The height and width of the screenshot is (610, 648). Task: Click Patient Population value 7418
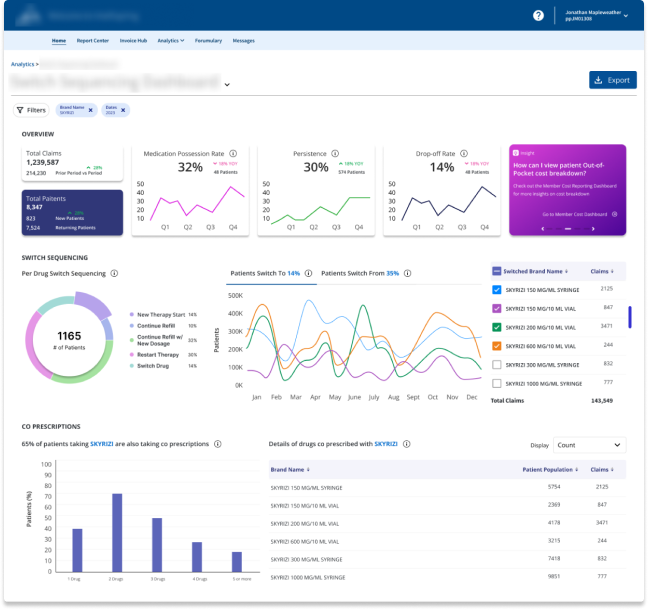pos(554,559)
